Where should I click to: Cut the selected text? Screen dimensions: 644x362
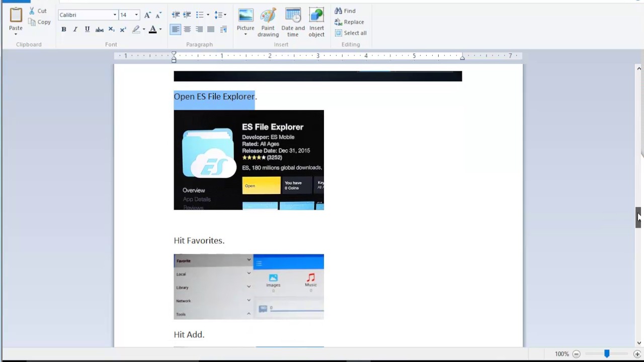(x=38, y=11)
